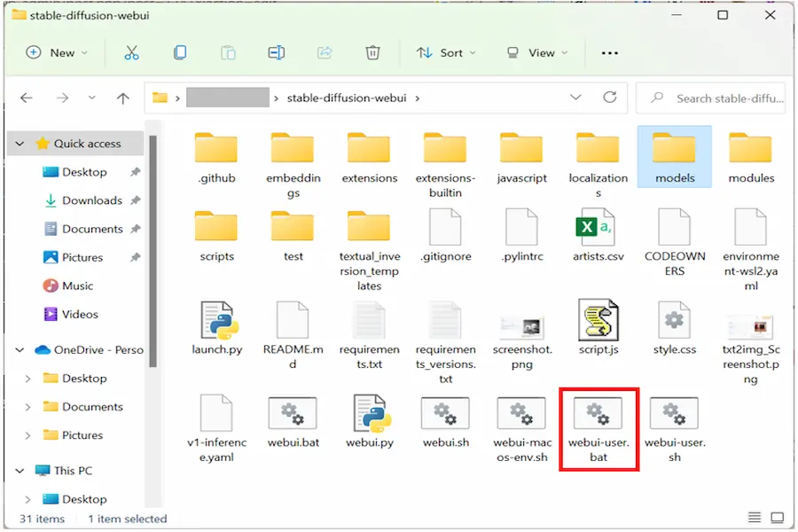The image size is (798, 532).
Task: Click the New button in the toolbar
Action: click(58, 53)
